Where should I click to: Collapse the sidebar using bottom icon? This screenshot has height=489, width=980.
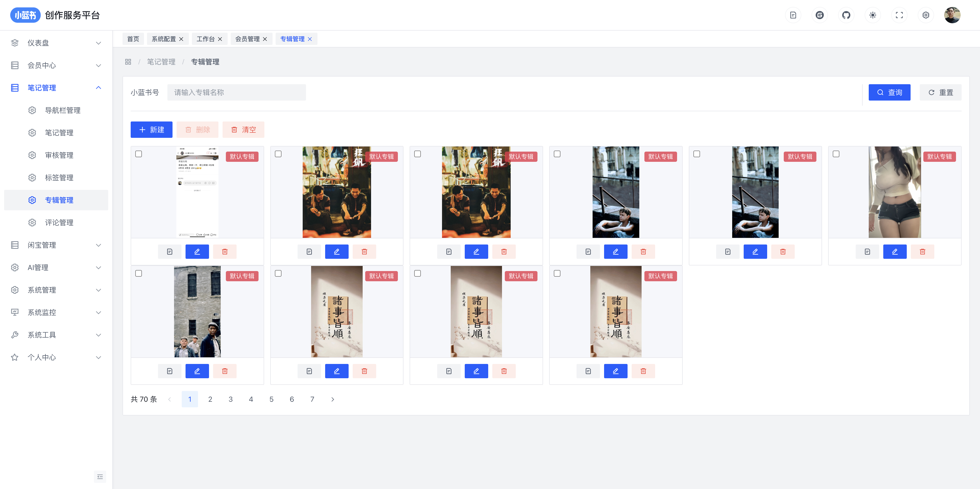[100, 476]
